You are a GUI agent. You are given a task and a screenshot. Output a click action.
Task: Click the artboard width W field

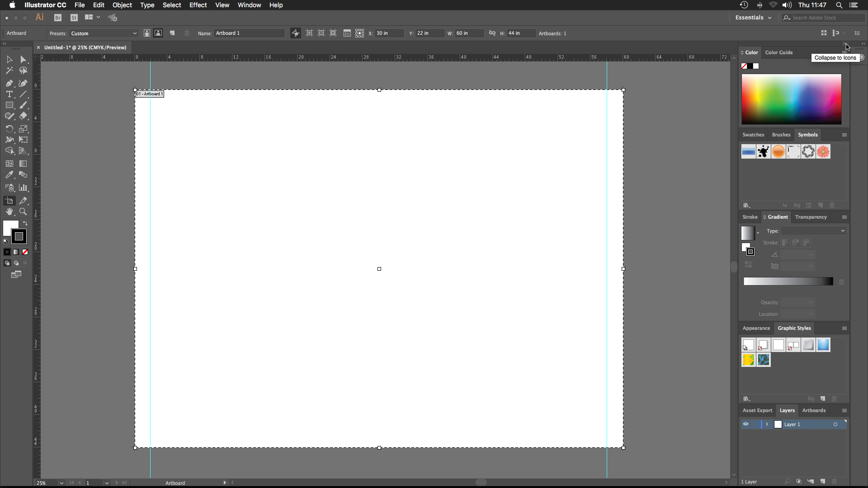tap(470, 33)
